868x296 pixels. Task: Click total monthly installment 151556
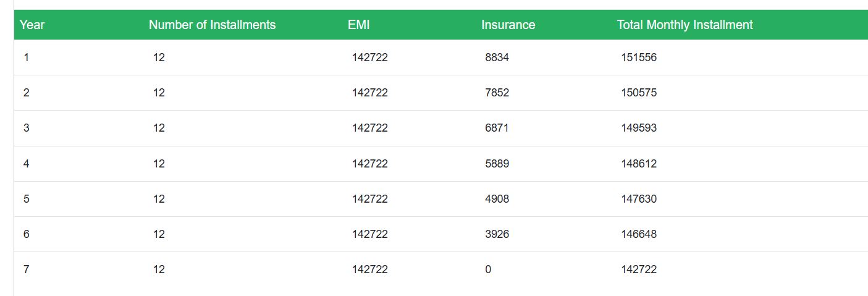(639, 57)
